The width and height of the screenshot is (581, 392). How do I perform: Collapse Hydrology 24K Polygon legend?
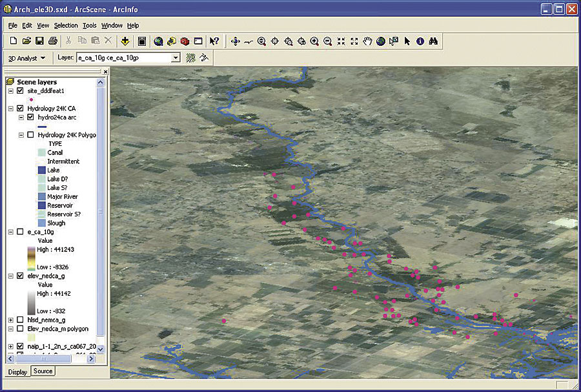pyautogui.click(x=21, y=135)
